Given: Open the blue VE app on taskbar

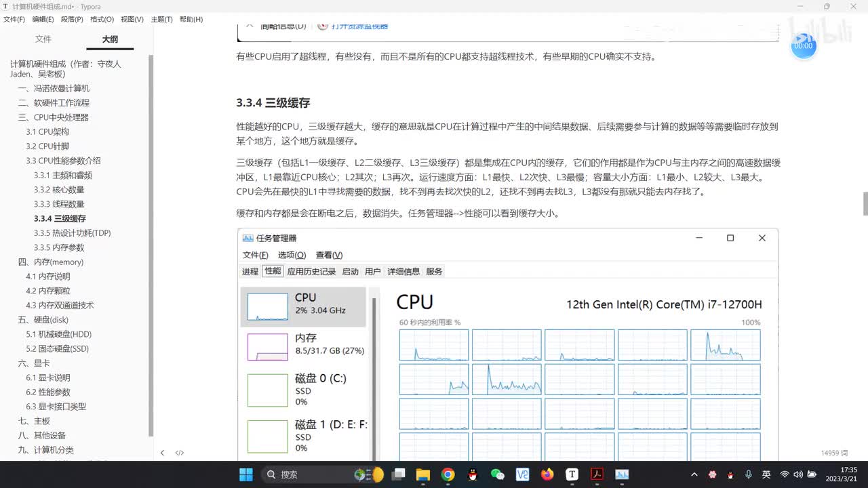Looking at the screenshot, I should 522,474.
